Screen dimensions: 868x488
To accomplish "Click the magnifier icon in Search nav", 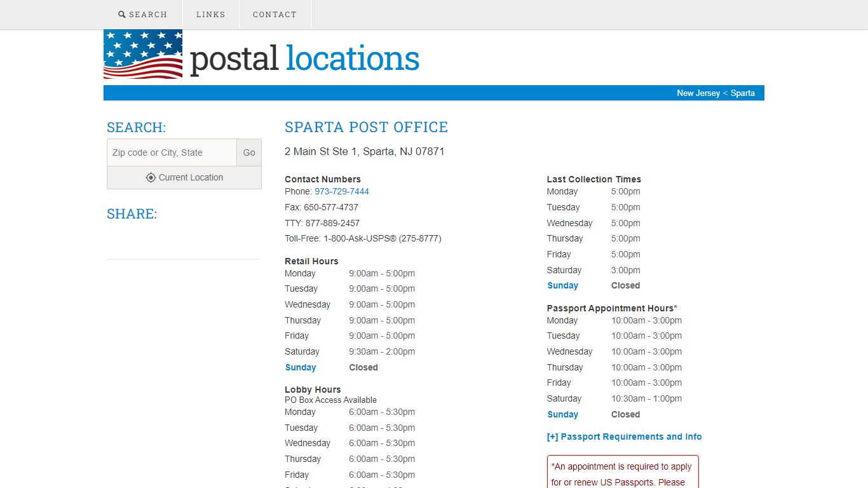I will (x=122, y=14).
